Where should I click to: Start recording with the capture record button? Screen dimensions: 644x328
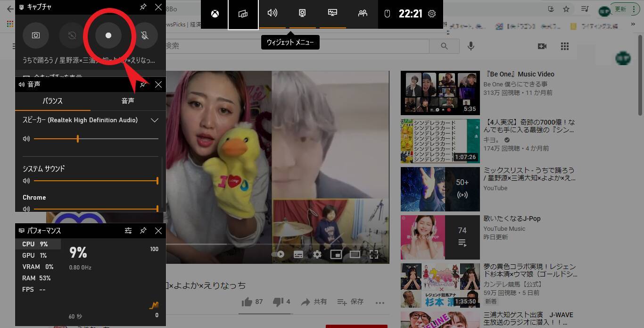coord(108,35)
